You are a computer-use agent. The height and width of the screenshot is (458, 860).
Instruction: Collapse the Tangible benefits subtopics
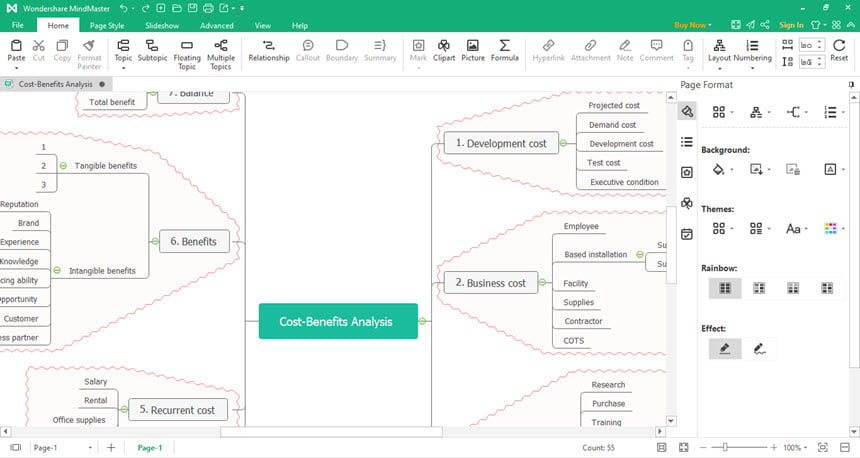(63, 166)
